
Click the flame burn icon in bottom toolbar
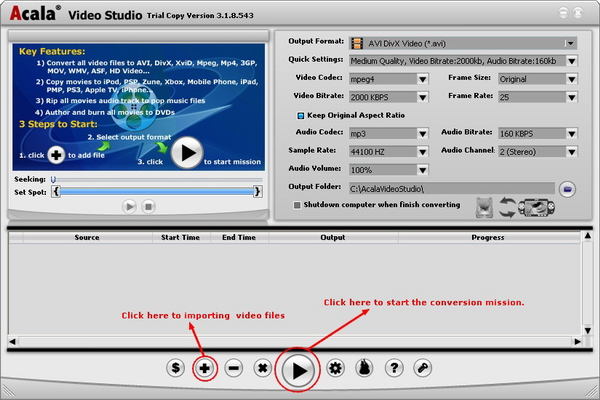[x=364, y=368]
